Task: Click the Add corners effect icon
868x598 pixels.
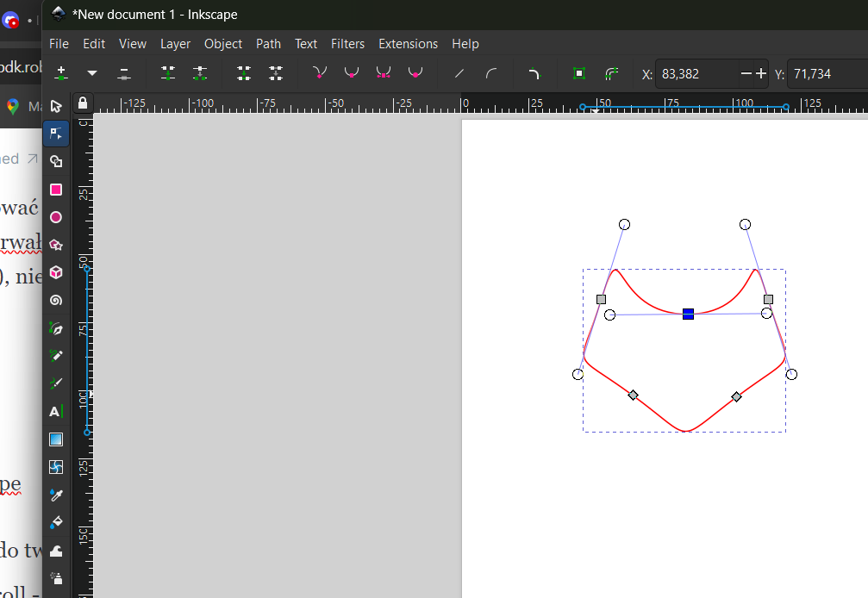Action: click(x=534, y=73)
